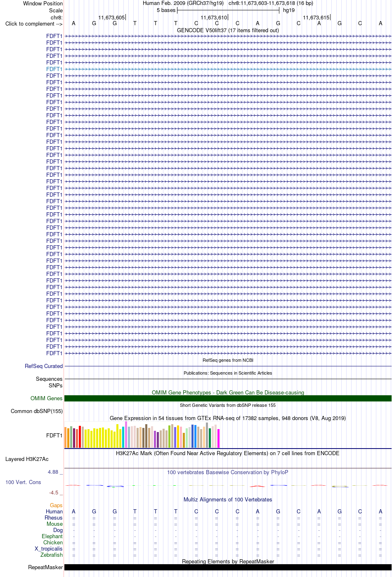The height and width of the screenshot is (577, 392).
Task: Click the magenta bar in GTEx expression chart
Action: click(219, 438)
